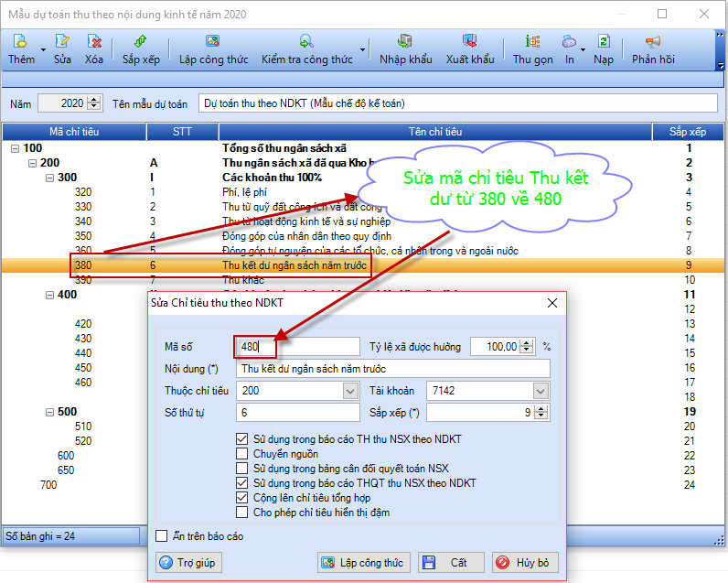The image size is (728, 583).
Task: Increase the Năm year spinner
Action: point(94,100)
